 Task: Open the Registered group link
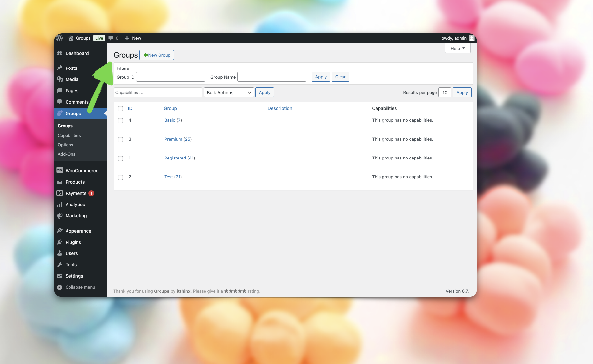[175, 158]
